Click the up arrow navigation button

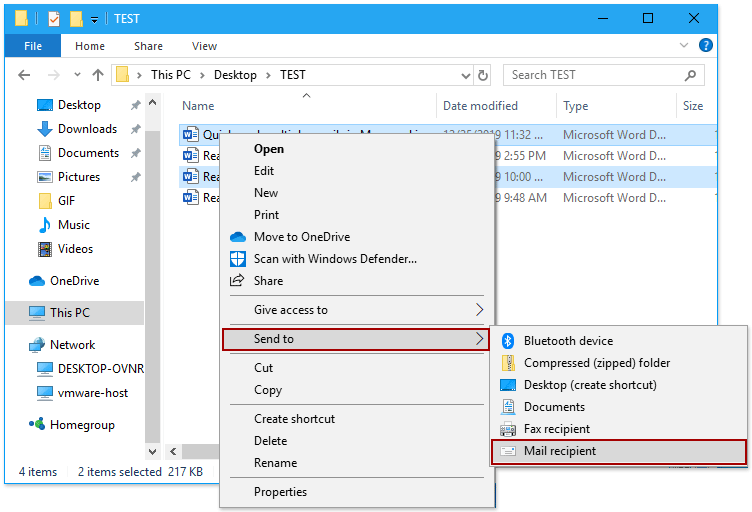tap(98, 75)
